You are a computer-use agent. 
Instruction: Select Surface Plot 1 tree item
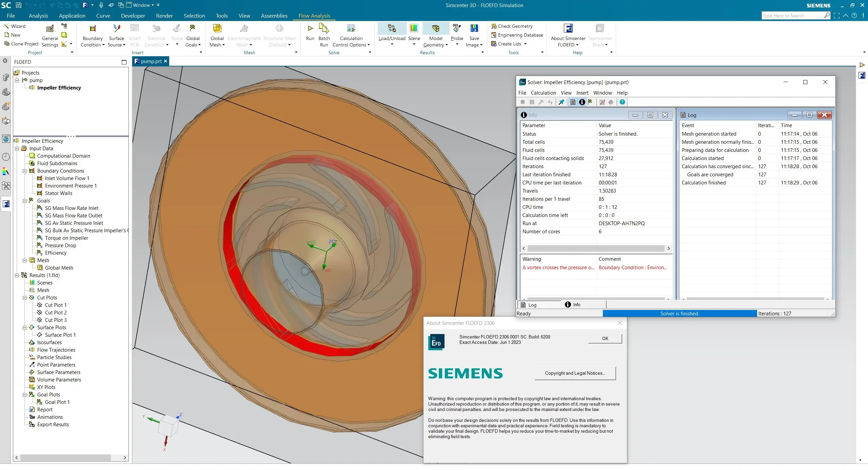60,335
